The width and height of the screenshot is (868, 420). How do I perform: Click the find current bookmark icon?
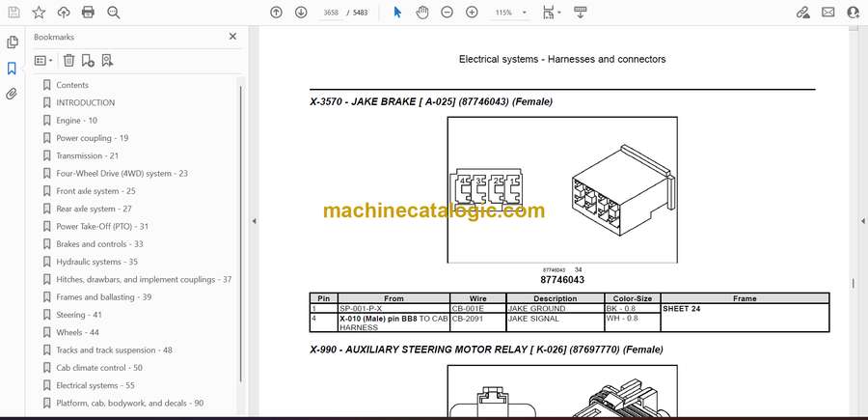(107, 61)
